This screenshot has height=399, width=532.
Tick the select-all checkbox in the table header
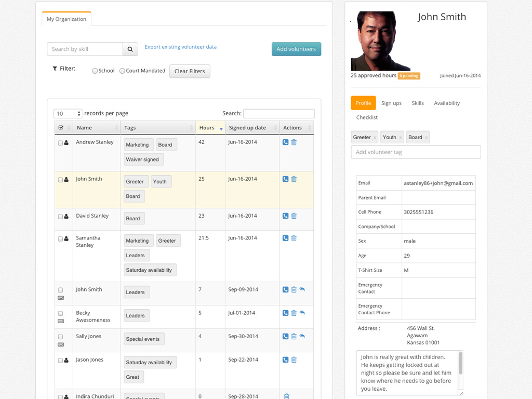tap(61, 128)
